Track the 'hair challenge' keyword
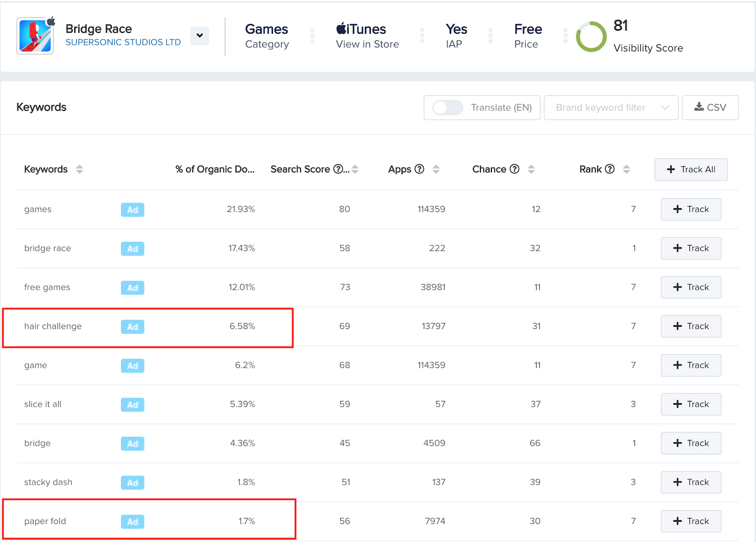Viewport: 756px width, 542px height. [x=691, y=326]
